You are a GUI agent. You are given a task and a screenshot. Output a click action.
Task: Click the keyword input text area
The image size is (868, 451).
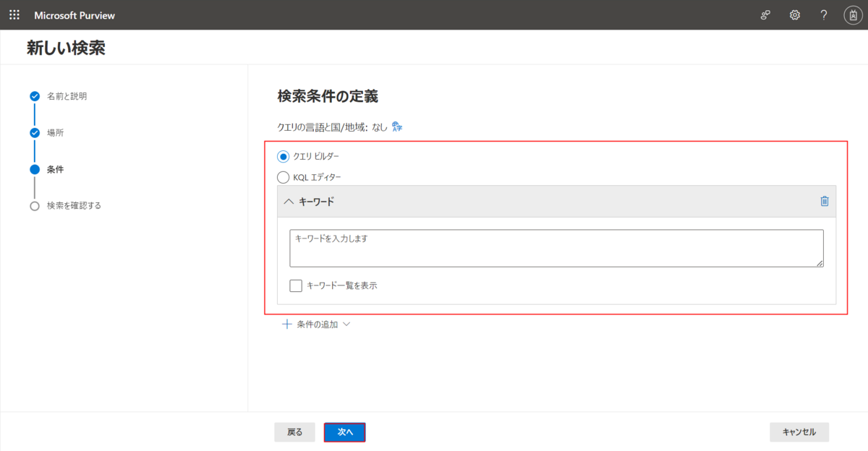tap(556, 249)
